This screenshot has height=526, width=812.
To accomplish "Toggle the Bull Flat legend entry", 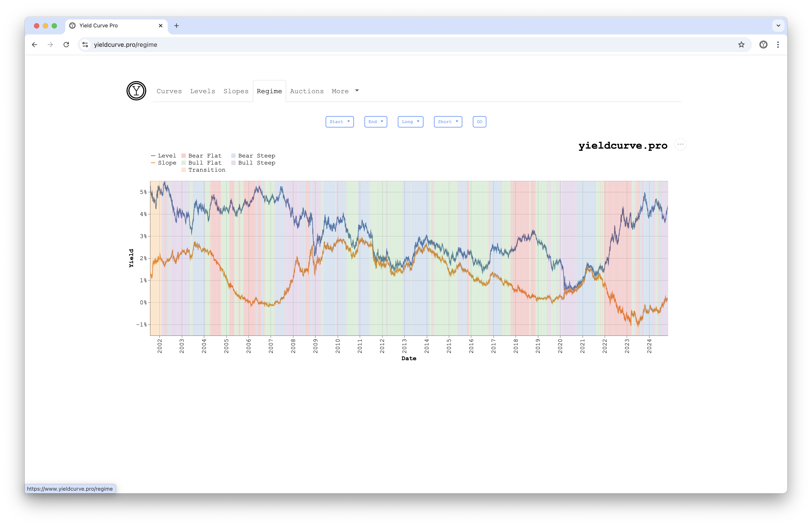I will 201,163.
